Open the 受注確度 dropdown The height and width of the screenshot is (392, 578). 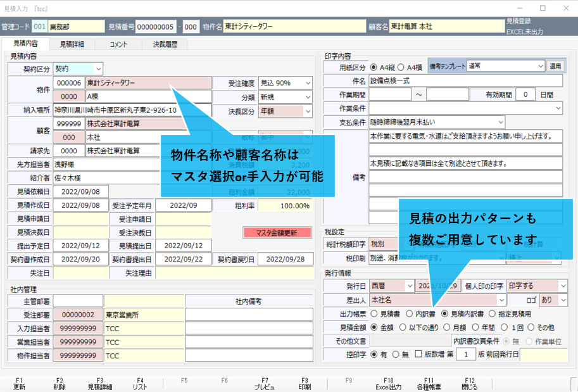(308, 84)
